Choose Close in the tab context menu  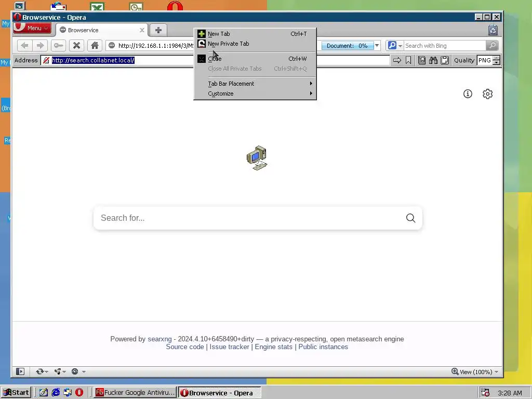255,59
